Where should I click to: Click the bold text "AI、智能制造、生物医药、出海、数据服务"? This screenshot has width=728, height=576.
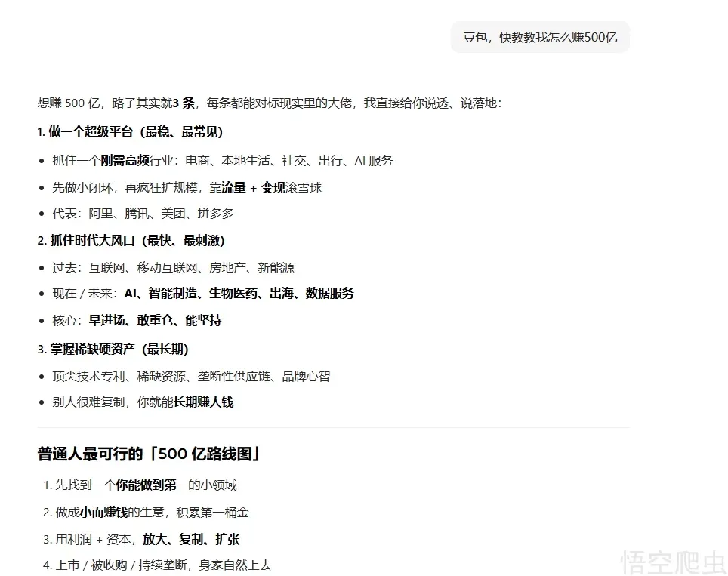(239, 294)
